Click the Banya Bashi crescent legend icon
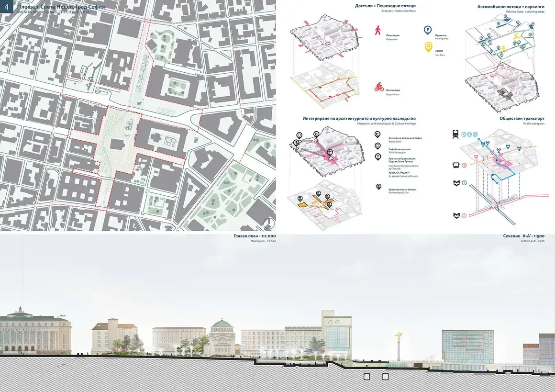The width and height of the screenshot is (555, 392). point(377,134)
